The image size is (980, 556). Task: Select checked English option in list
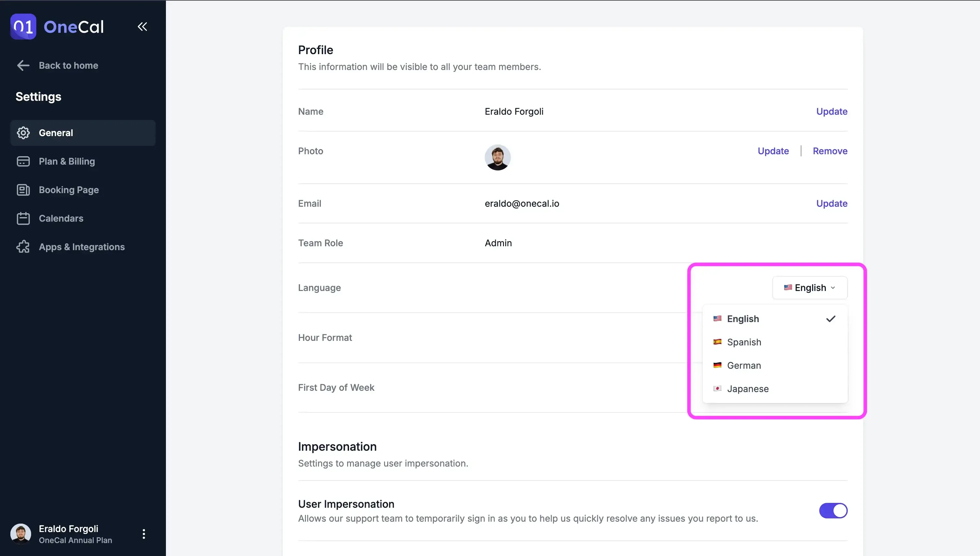(743, 319)
